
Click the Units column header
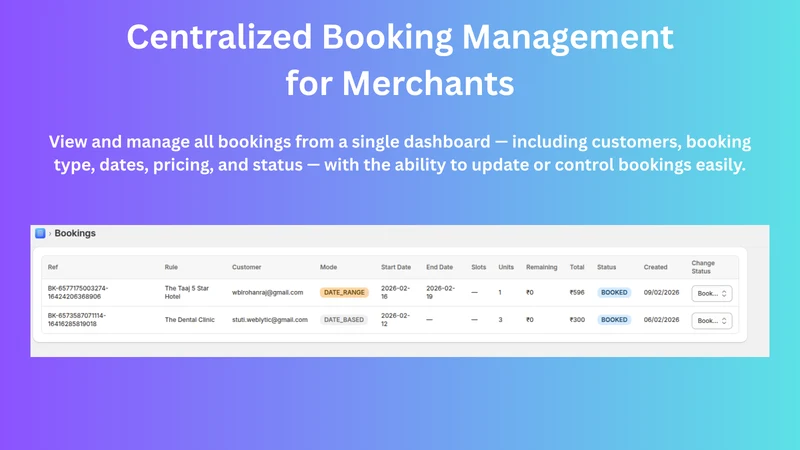(506, 267)
